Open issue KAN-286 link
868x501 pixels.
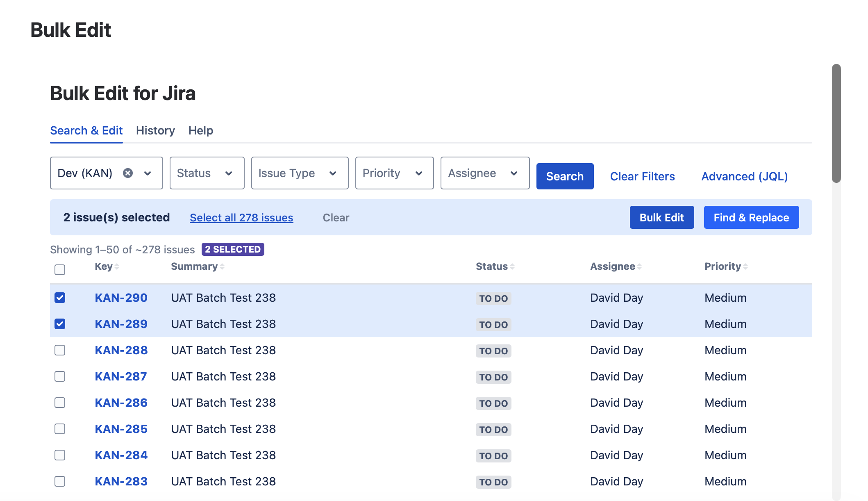pos(121,403)
